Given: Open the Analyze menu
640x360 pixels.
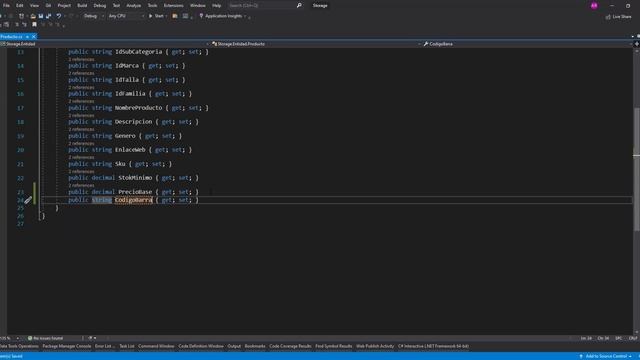Looking at the screenshot, I should (x=133, y=5).
